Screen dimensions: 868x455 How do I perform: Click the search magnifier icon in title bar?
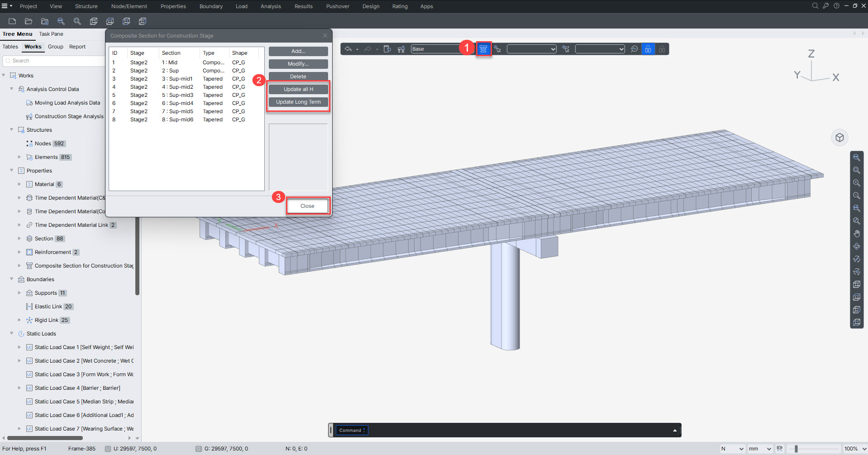[815, 6]
